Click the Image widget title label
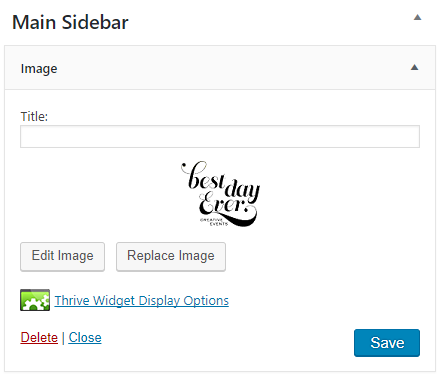The height and width of the screenshot is (378, 440). click(x=39, y=69)
